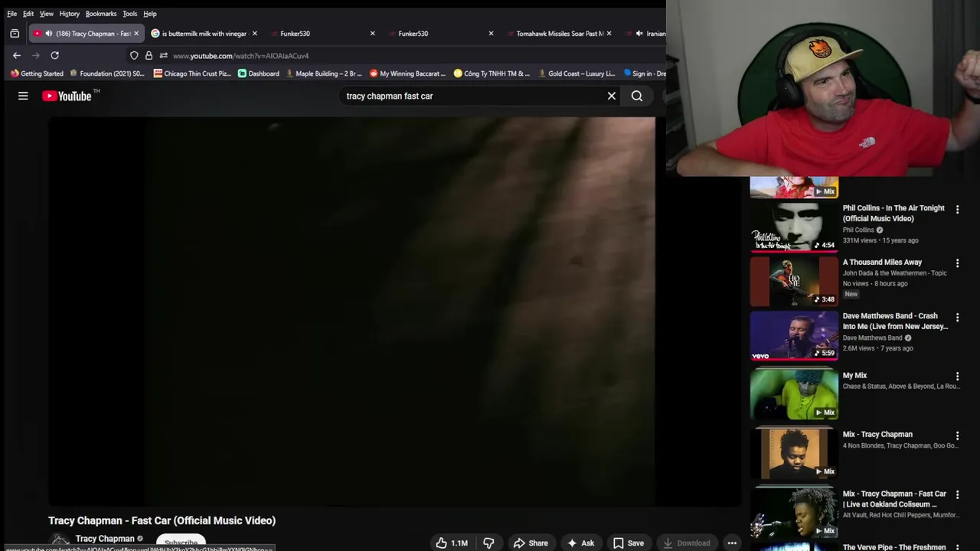Open the site padlock security info

149,55
